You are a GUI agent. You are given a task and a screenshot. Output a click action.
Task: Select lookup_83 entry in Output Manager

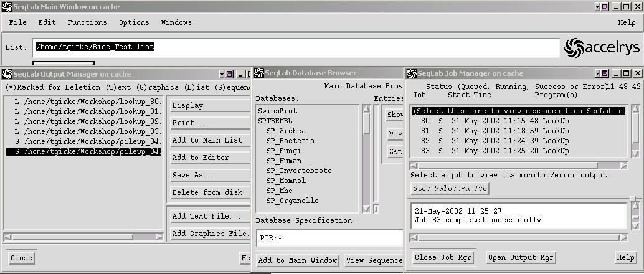(x=83, y=131)
